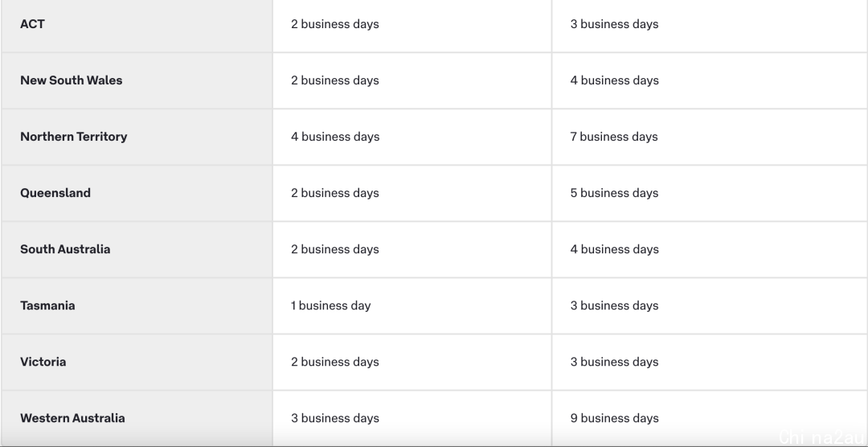868x447 pixels.
Task: Select Western Australia's 9 business days cell
Action: coord(710,418)
